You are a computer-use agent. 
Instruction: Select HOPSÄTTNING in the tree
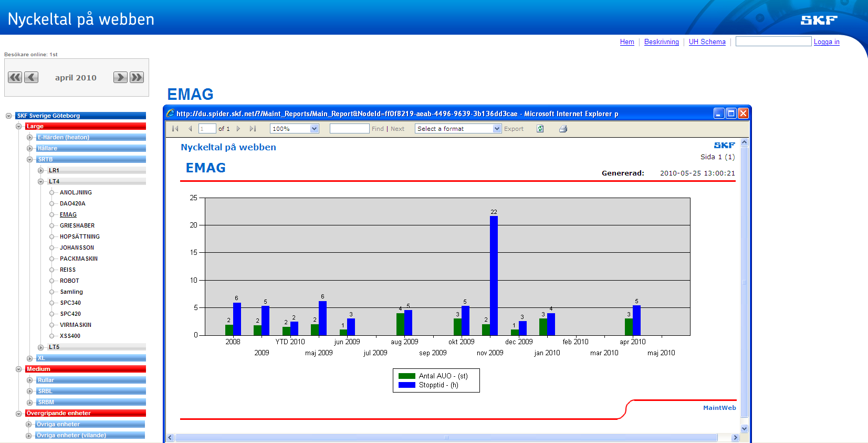[80, 237]
